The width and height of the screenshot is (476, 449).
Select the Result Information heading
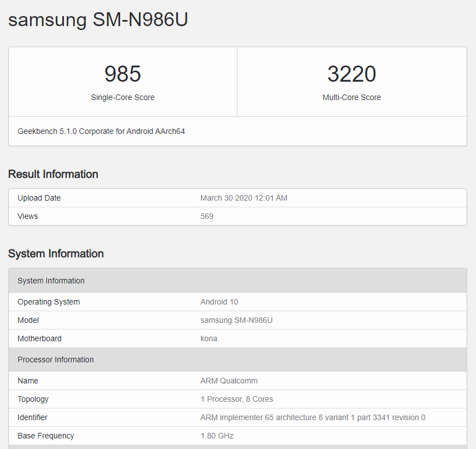tap(53, 174)
